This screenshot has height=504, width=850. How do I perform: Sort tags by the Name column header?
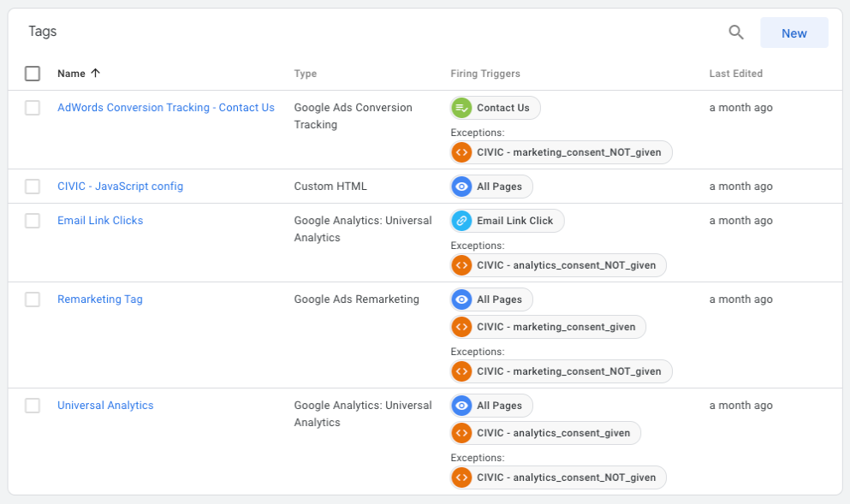(x=72, y=74)
